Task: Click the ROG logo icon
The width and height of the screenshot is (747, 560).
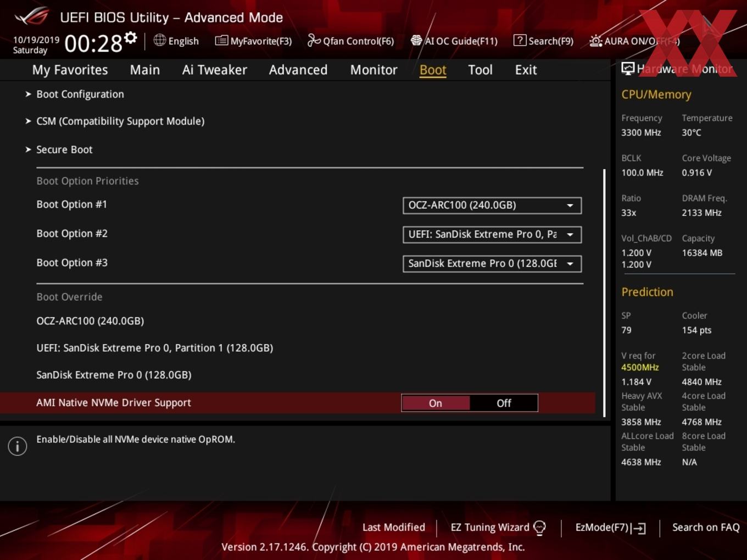Action: [32, 16]
